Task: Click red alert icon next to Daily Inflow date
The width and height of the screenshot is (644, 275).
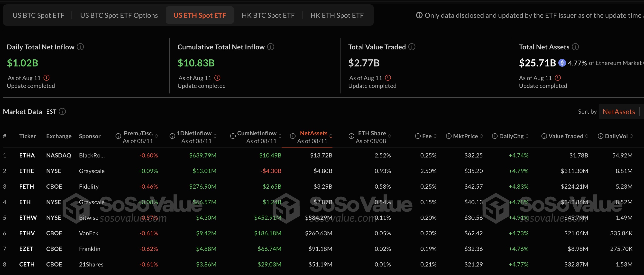Action: tap(46, 78)
